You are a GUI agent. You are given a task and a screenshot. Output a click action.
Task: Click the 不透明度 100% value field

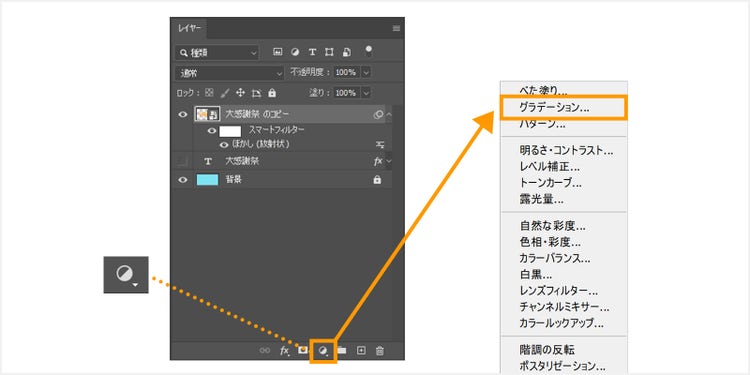coord(346,72)
